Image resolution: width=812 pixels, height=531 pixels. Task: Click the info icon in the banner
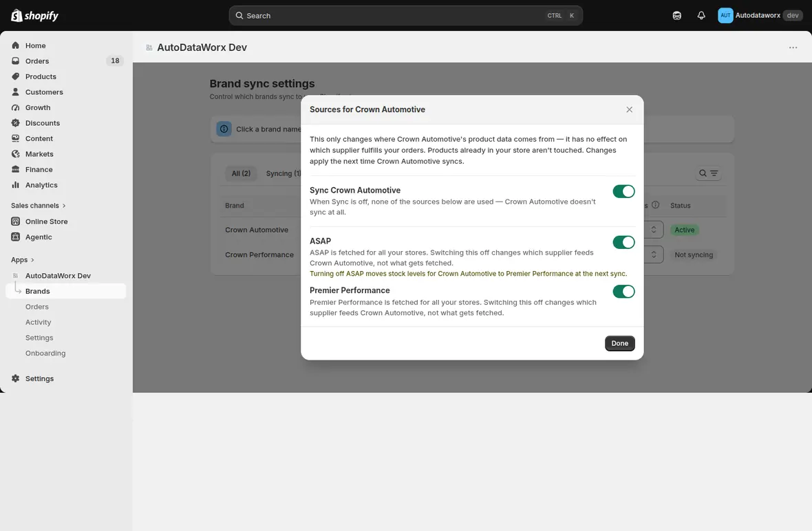224,129
